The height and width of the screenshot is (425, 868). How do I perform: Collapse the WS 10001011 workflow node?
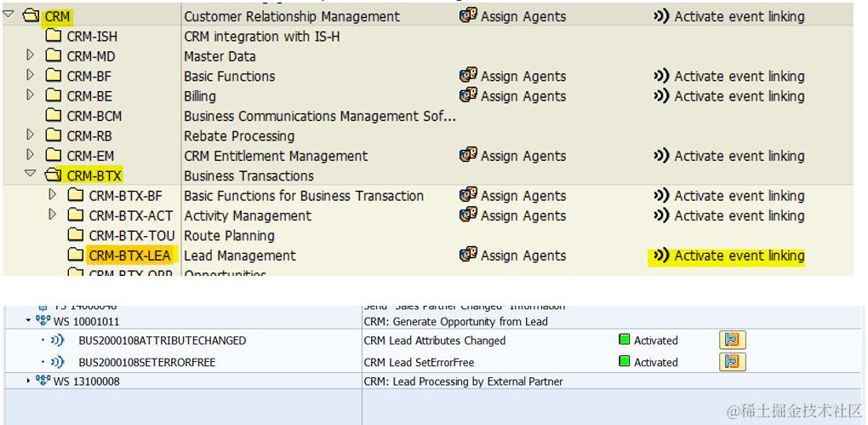point(28,321)
